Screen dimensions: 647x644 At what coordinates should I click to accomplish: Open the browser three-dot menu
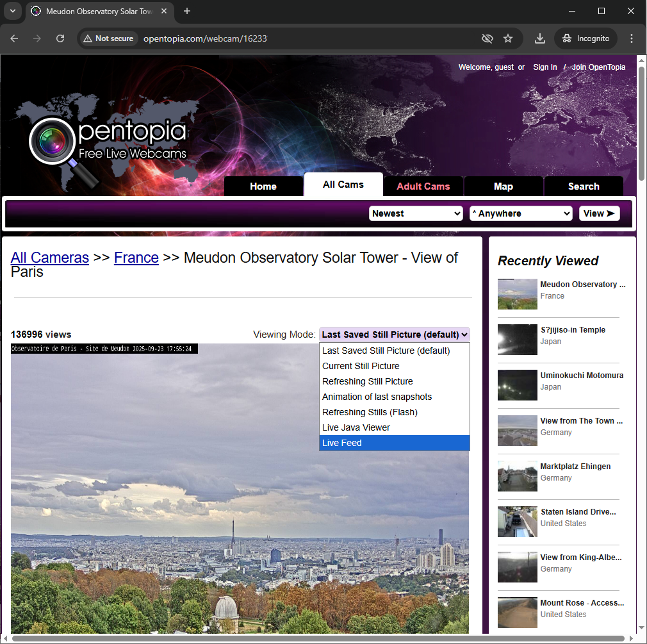coord(632,38)
